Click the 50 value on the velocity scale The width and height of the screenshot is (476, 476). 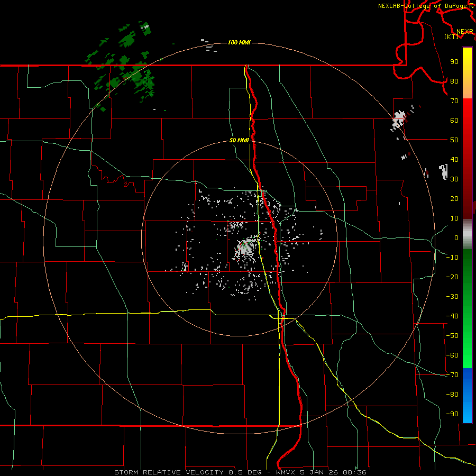[x=454, y=140]
